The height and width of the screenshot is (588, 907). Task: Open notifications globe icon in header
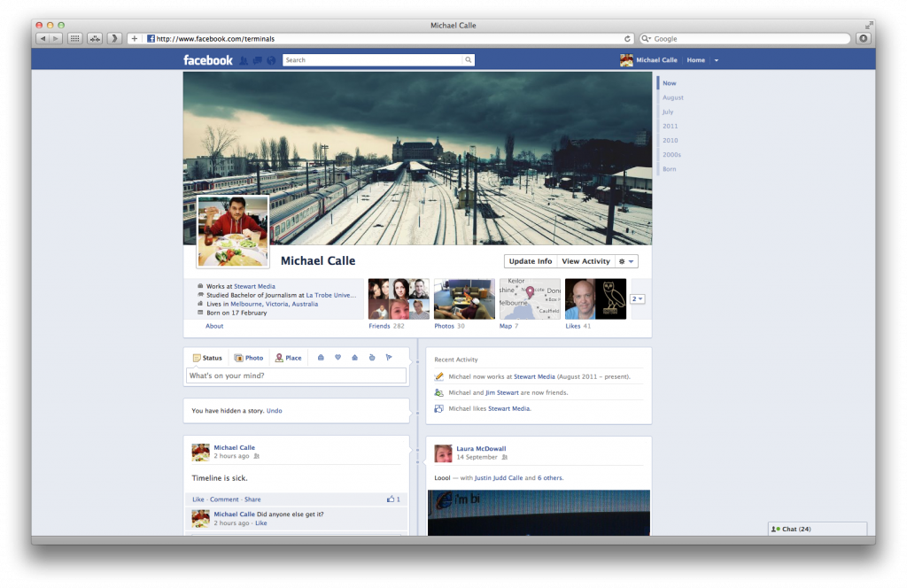[271, 60]
